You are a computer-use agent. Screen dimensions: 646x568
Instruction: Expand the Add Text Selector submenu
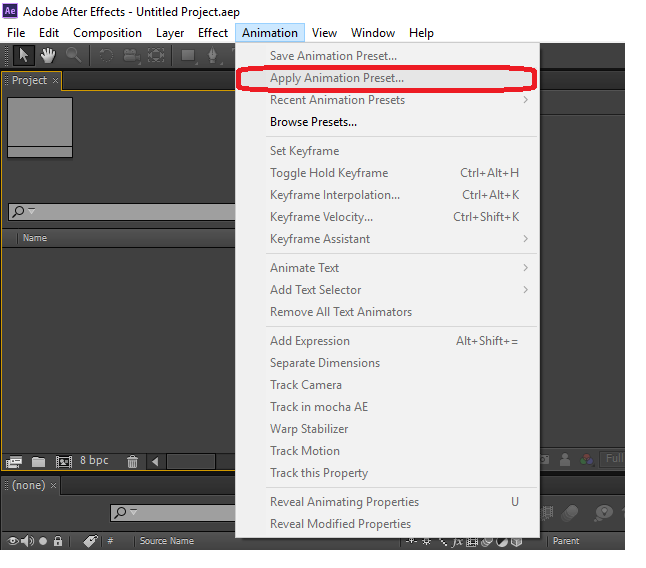[389, 290]
